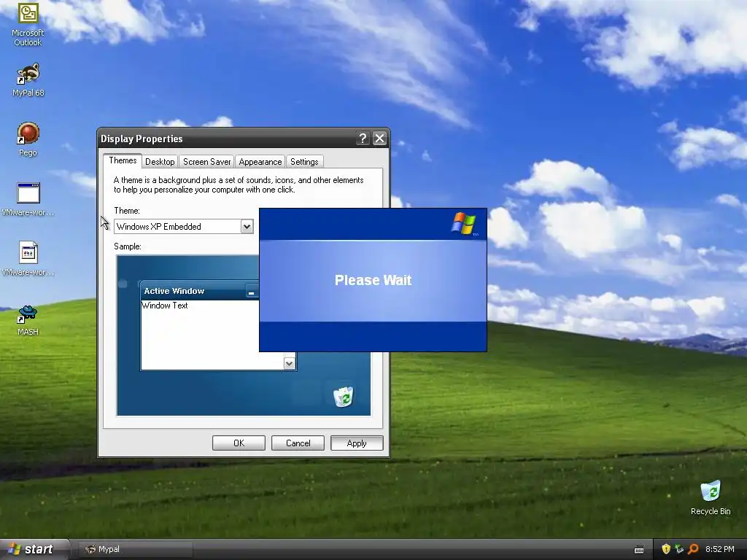The width and height of the screenshot is (747, 560).
Task: Activate the Mypal taskbar button
Action: [x=136, y=549]
